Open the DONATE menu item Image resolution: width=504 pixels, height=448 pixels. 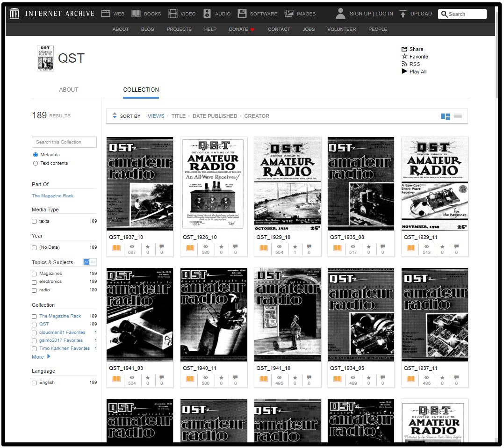point(241,29)
